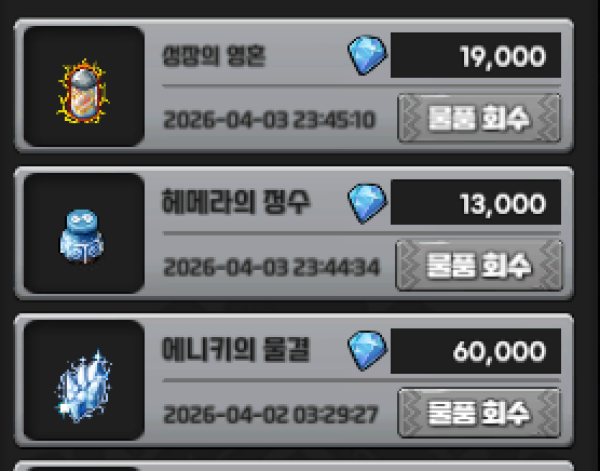
Task: Click the 2026-04-02 03:29:27 timestamp
Action: (271, 414)
